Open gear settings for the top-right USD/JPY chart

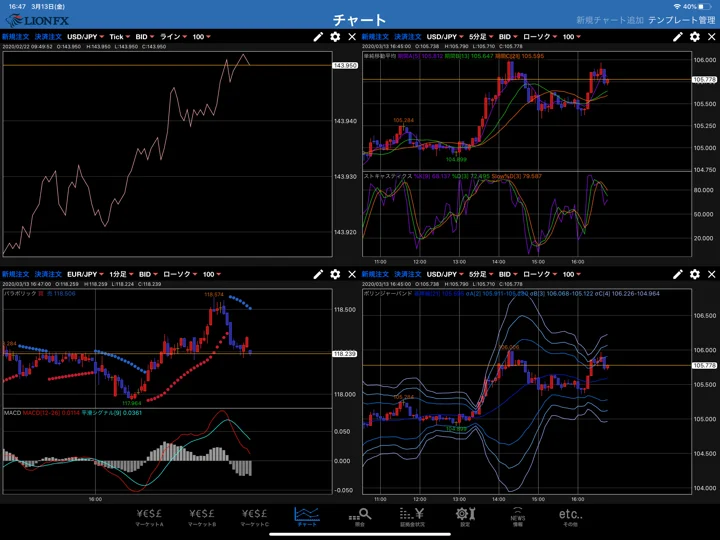[695, 37]
